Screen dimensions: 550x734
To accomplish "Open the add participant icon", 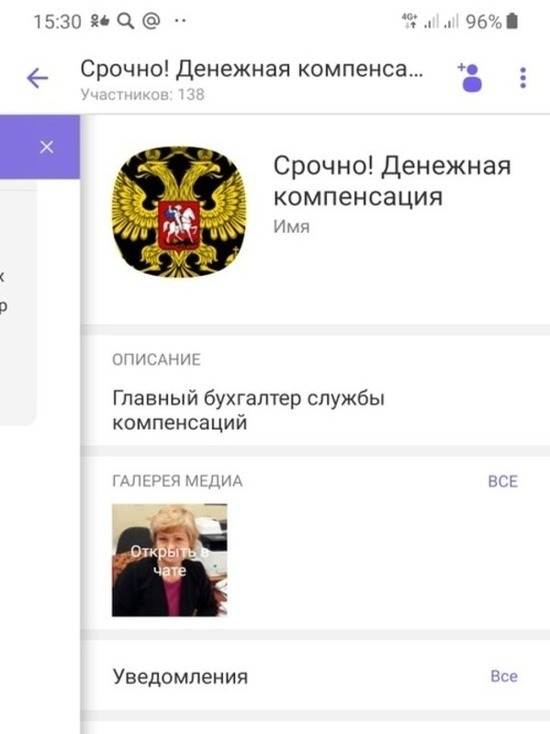I will point(470,77).
